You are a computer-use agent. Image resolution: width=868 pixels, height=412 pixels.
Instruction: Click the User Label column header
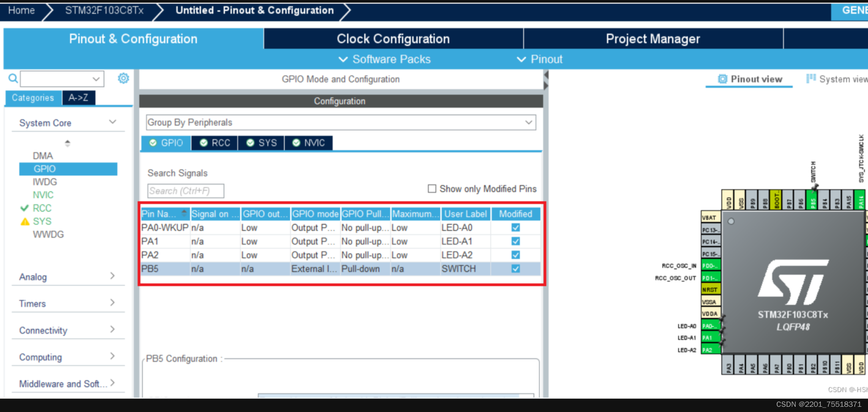pos(465,214)
